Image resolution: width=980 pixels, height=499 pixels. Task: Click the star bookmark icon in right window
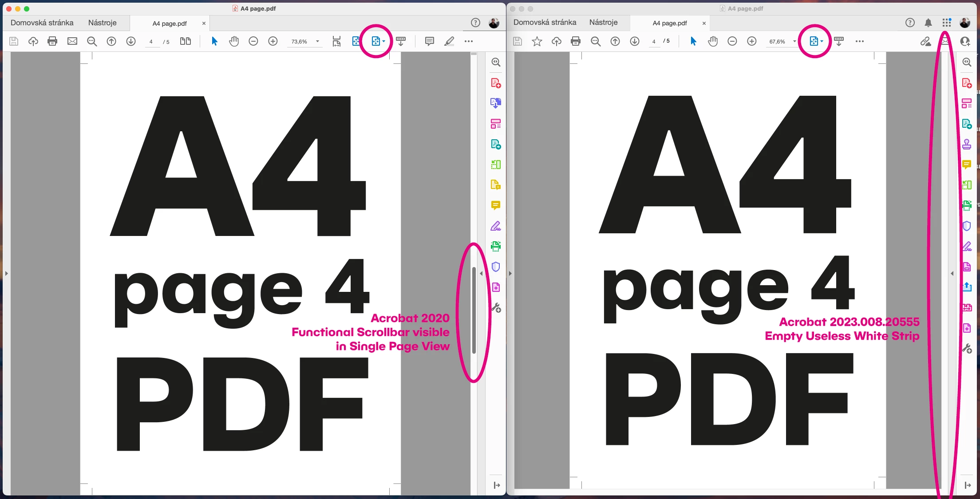(x=537, y=41)
